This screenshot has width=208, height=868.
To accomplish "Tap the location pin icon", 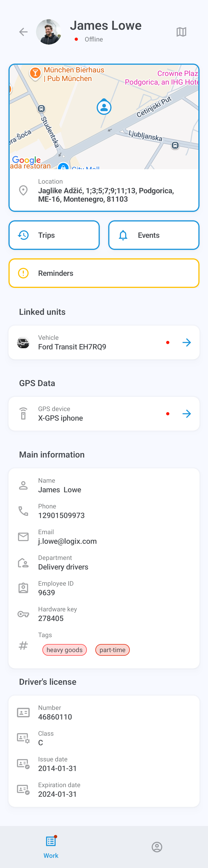I will point(23,190).
